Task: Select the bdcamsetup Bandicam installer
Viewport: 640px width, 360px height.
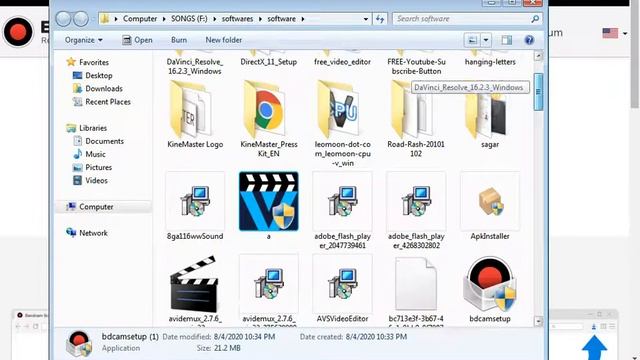Action: pyautogui.click(x=490, y=284)
